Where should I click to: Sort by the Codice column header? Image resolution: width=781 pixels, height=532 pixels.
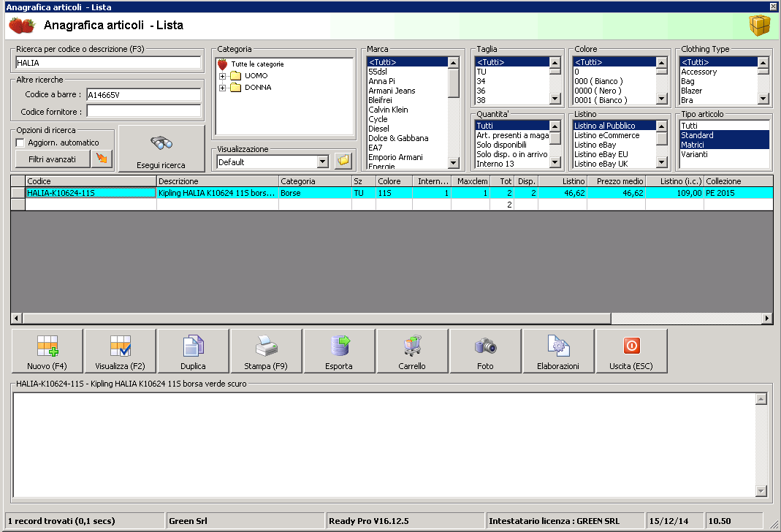[91, 181]
